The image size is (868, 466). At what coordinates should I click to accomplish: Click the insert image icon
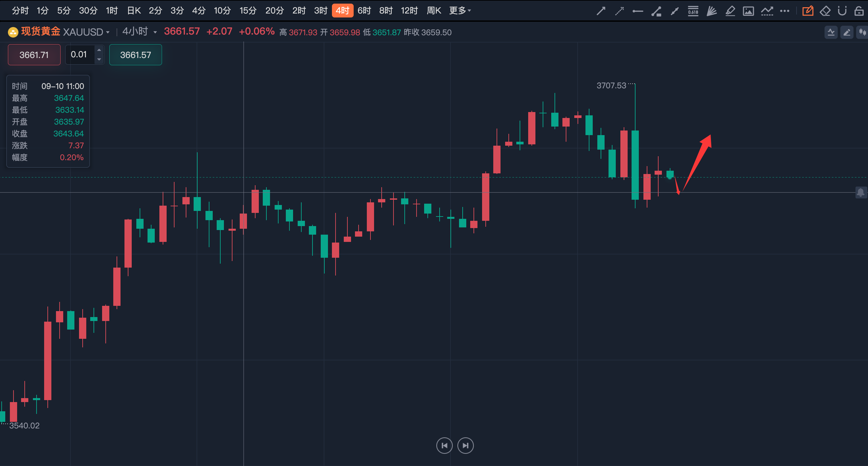748,11
